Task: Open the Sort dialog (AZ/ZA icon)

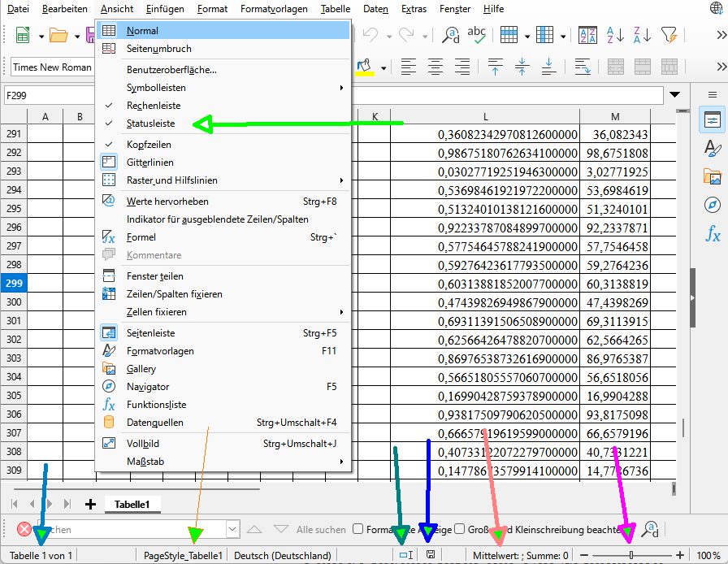Action: click(x=587, y=35)
